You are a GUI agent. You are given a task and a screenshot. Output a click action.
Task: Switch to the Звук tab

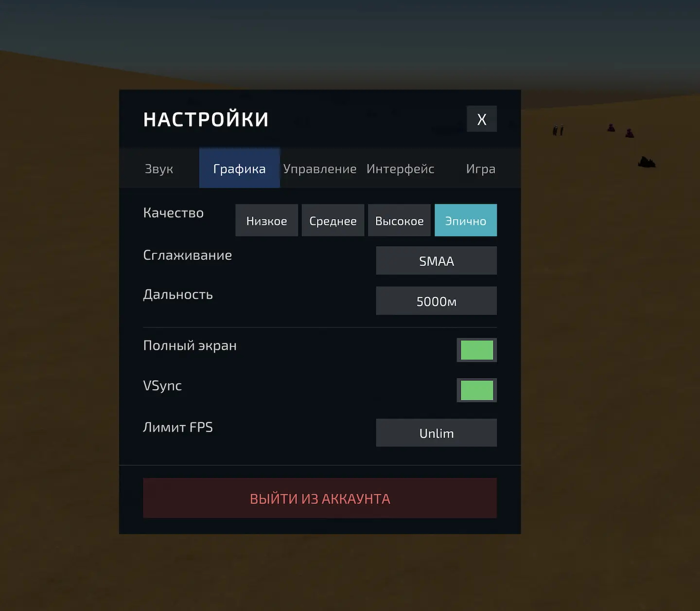point(159,168)
